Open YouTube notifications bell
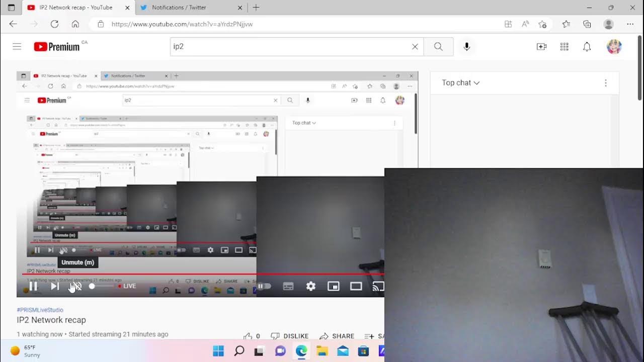The height and width of the screenshot is (362, 644). coord(587,47)
